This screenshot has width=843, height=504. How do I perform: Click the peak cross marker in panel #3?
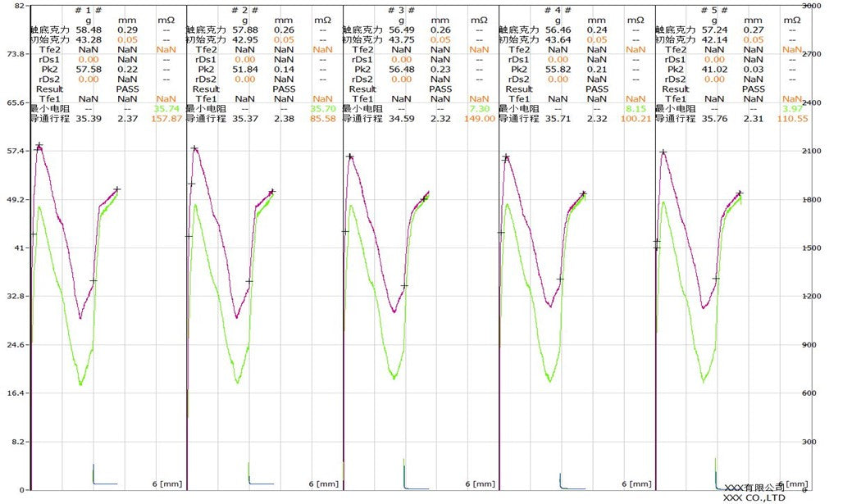[x=350, y=157]
